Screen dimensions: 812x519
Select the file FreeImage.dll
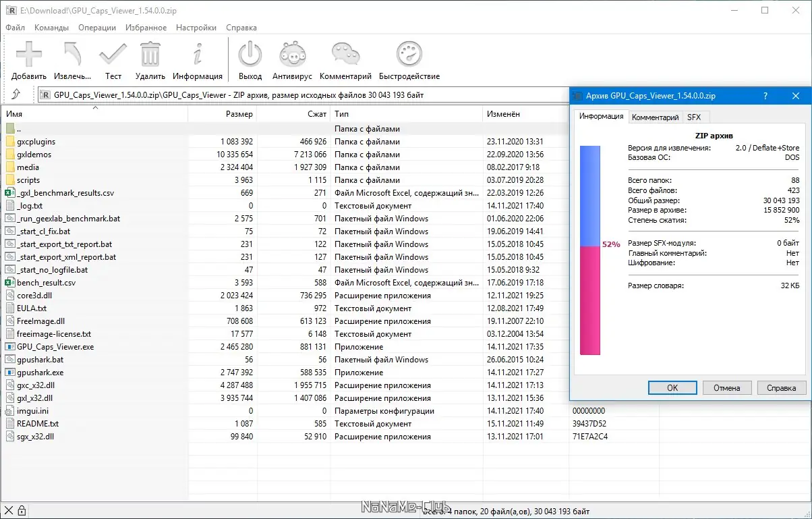[x=40, y=321]
